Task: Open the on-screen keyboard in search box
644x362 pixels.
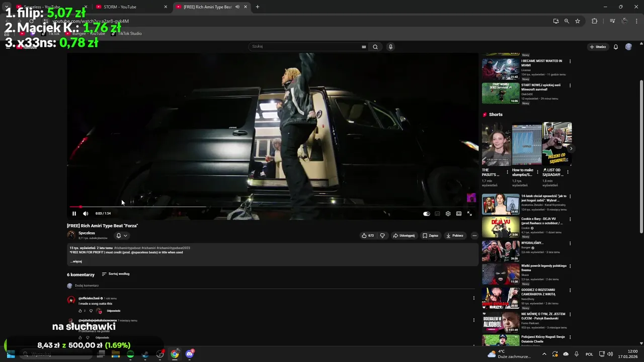Action: (364, 47)
